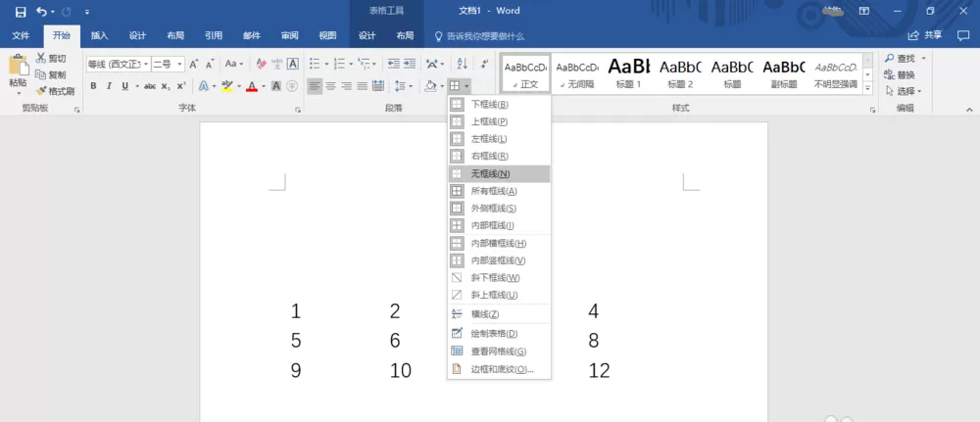Open the font name dropdown
The height and width of the screenshot is (422, 980).
(x=146, y=64)
